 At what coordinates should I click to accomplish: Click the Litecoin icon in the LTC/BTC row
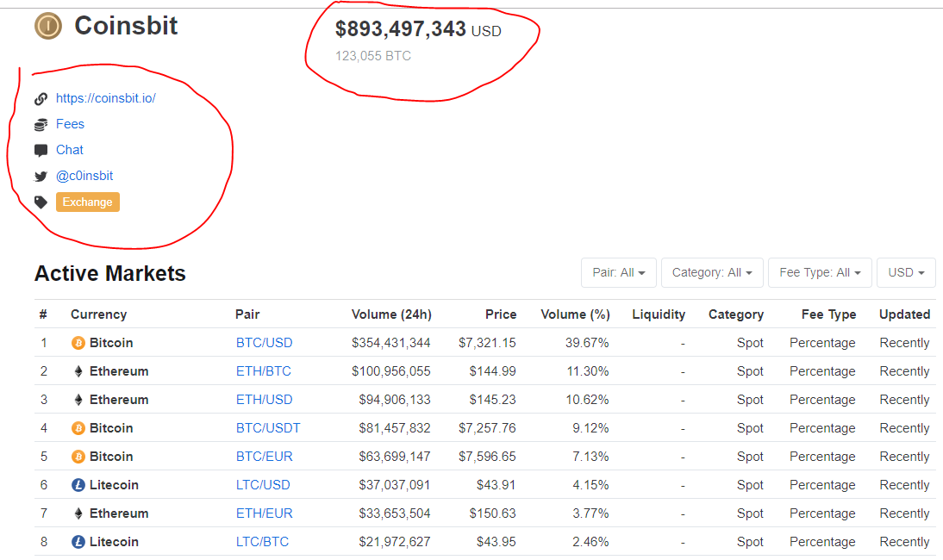(x=78, y=542)
